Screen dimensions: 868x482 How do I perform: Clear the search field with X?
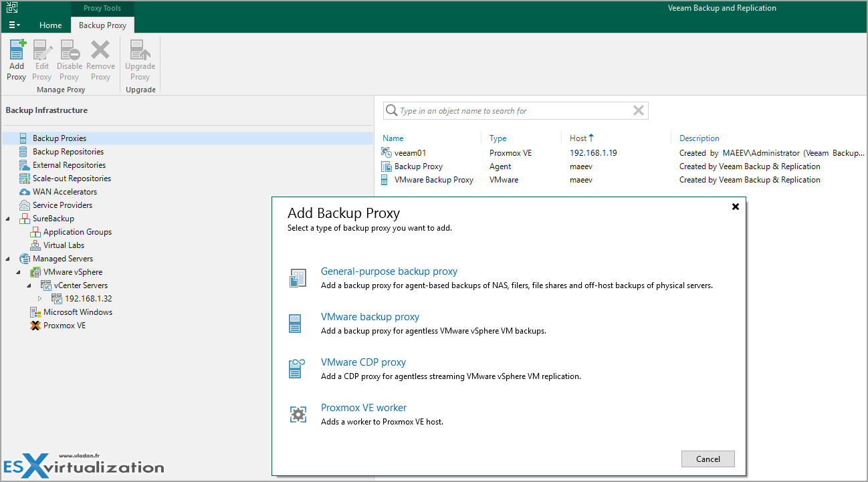pos(639,111)
